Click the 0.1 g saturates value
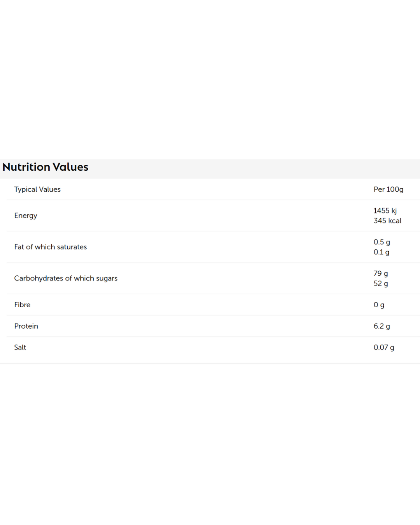This screenshot has height=525, width=420. coord(381,252)
